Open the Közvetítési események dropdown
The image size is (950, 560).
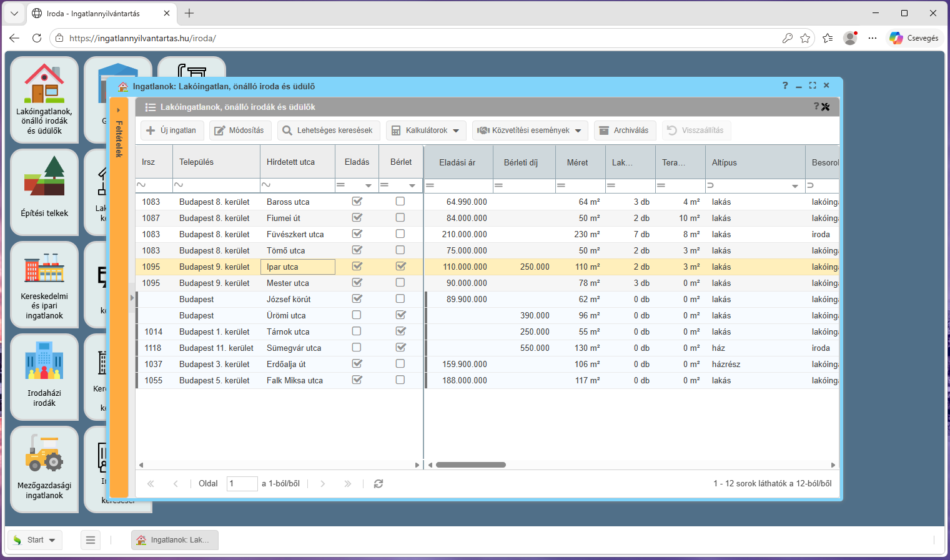(530, 130)
